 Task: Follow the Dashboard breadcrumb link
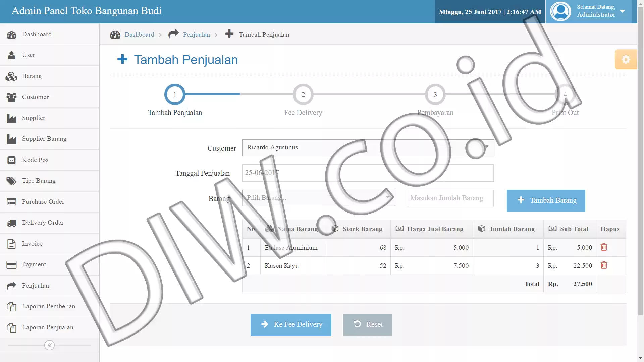point(139,35)
